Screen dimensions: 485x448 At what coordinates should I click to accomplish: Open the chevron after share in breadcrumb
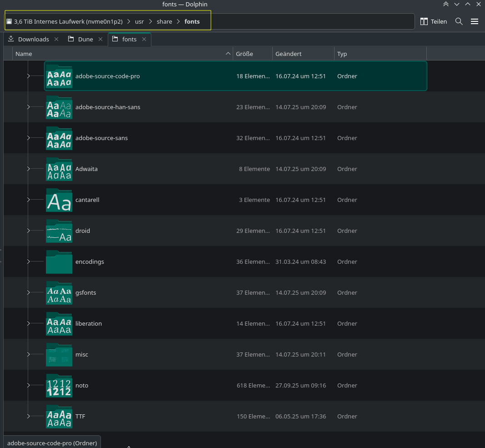(179, 22)
